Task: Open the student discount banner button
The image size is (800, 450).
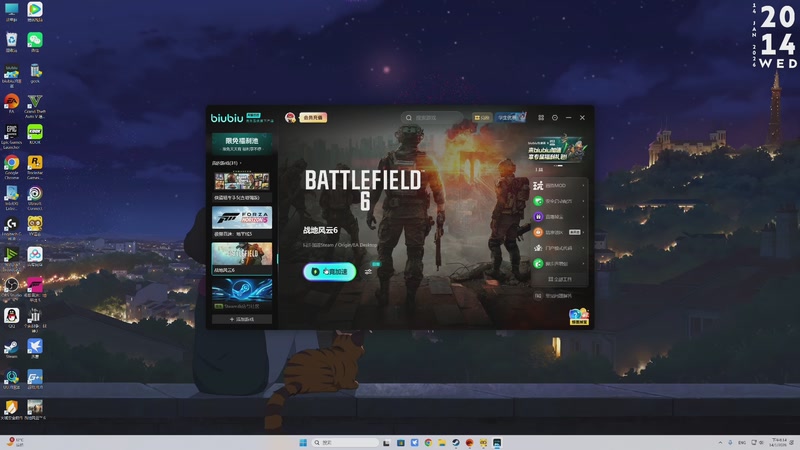Action: point(510,117)
